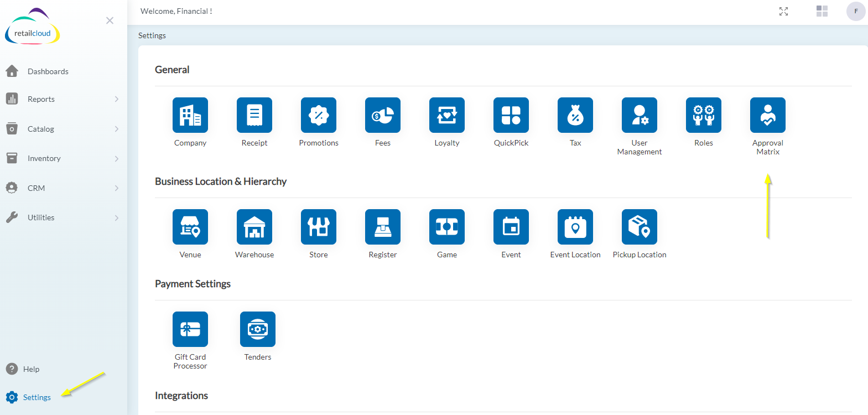868x415 pixels.
Task: Click the Help question mark icon
Action: click(12, 369)
